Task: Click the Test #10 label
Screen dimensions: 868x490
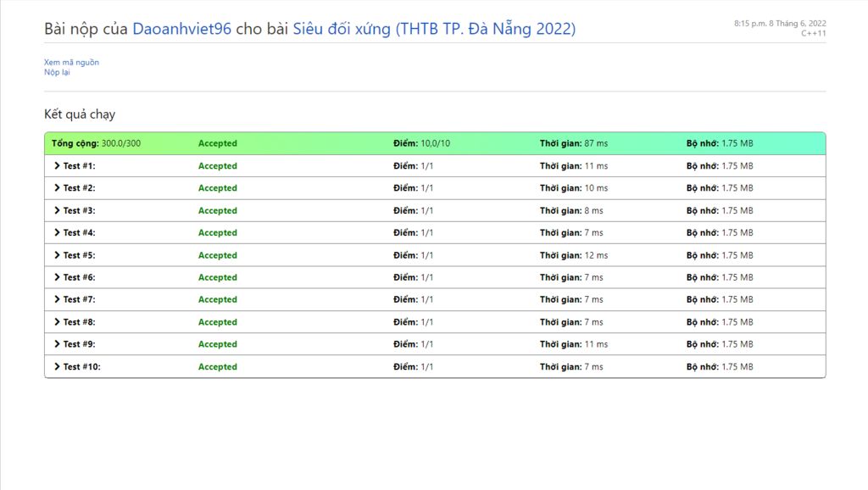Action: tap(82, 366)
